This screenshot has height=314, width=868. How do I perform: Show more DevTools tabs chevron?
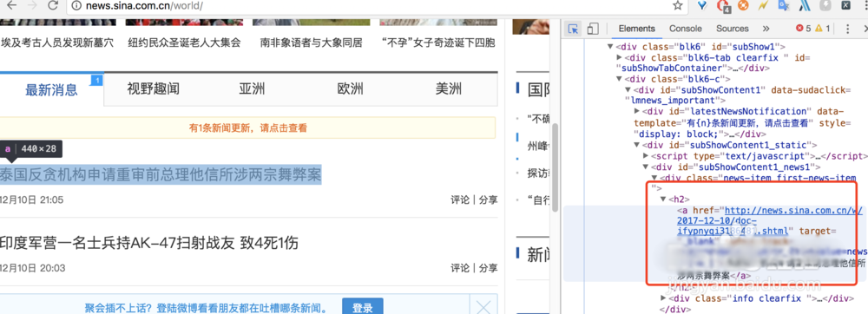(766, 29)
